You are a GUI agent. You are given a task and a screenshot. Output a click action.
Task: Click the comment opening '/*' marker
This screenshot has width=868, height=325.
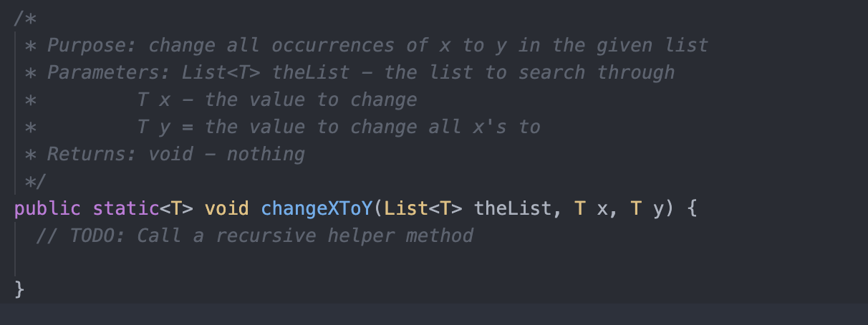coord(25,18)
